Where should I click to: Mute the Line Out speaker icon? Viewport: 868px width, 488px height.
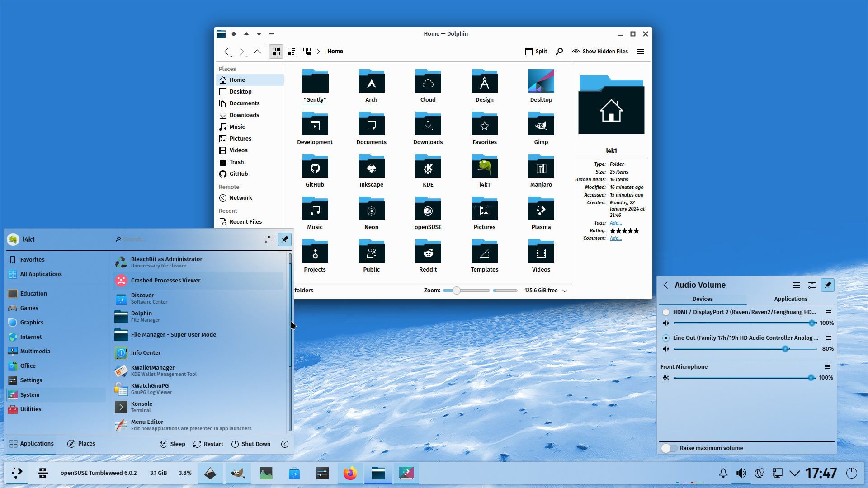coord(666,349)
